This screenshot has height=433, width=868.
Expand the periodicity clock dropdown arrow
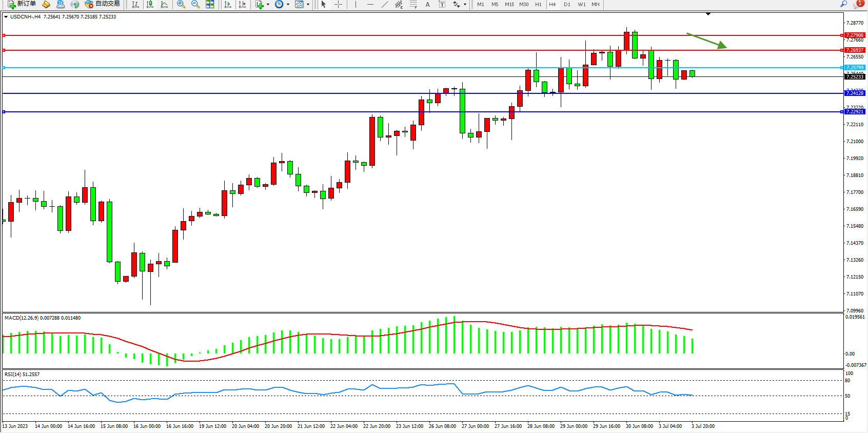coord(288,5)
